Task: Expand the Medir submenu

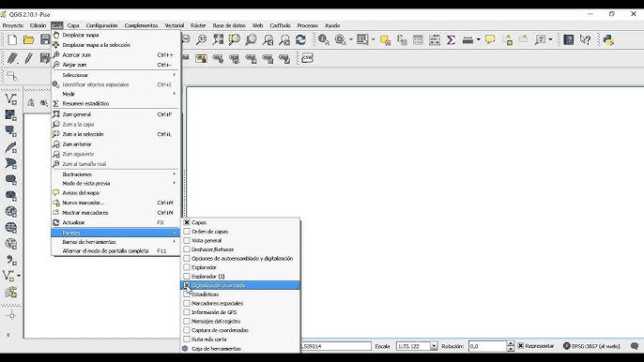Action: tap(115, 94)
